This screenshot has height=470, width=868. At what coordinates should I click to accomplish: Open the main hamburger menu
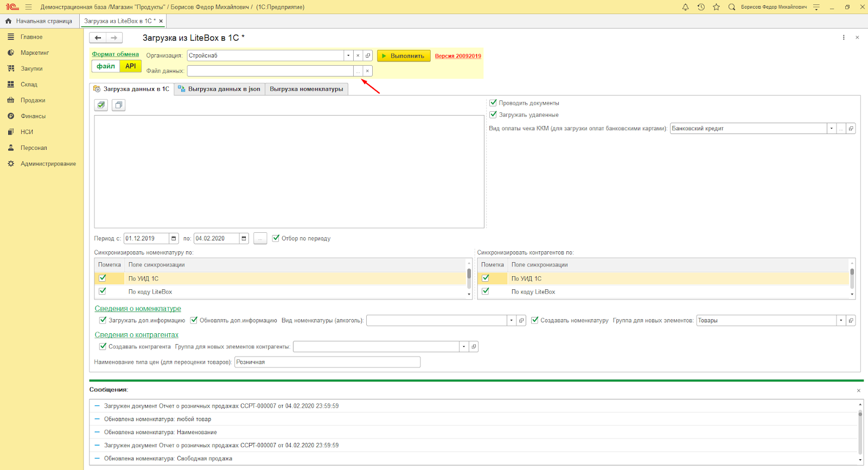(28, 7)
